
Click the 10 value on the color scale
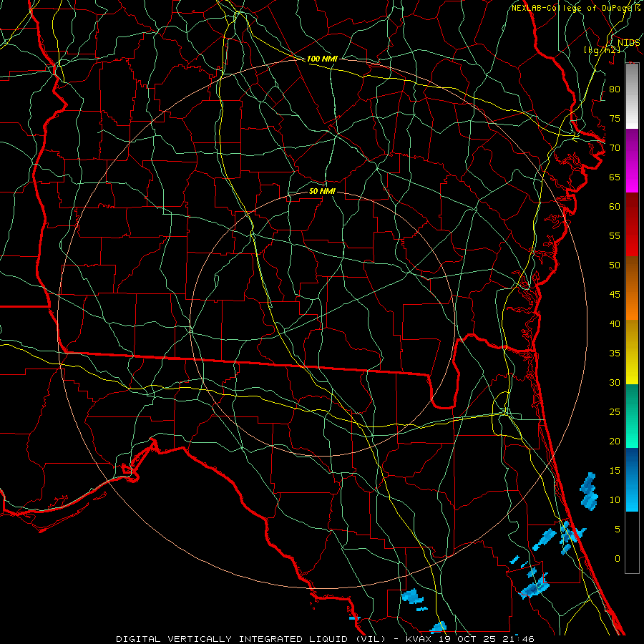[615, 500]
